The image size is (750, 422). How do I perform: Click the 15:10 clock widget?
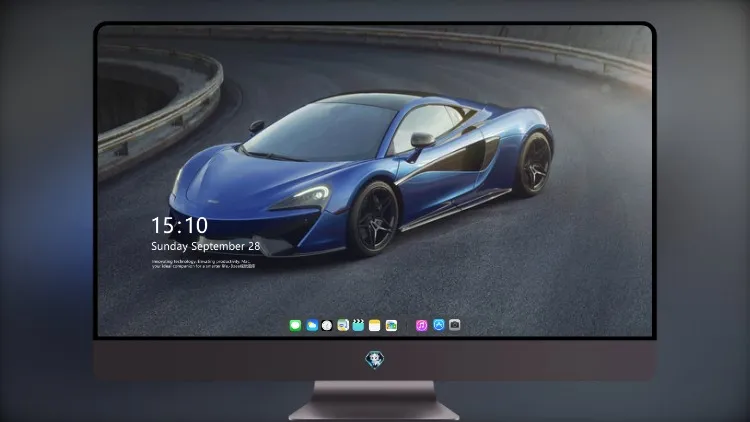(179, 225)
